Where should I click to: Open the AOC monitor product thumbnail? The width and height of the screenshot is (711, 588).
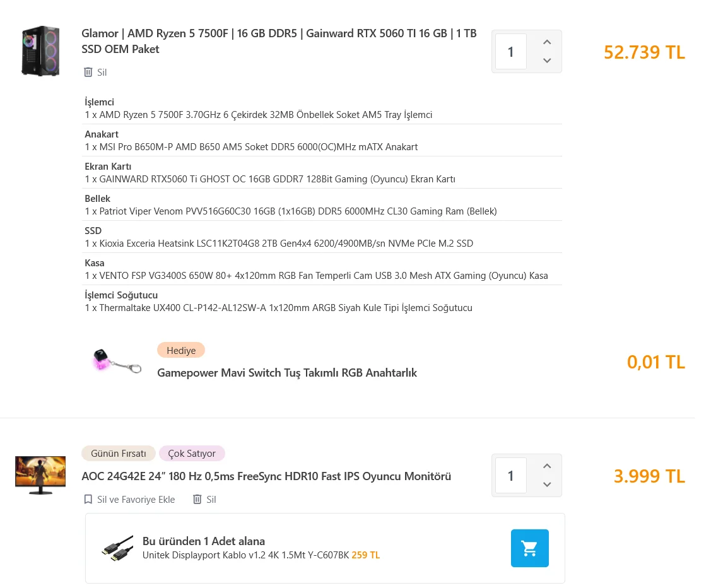pyautogui.click(x=40, y=474)
